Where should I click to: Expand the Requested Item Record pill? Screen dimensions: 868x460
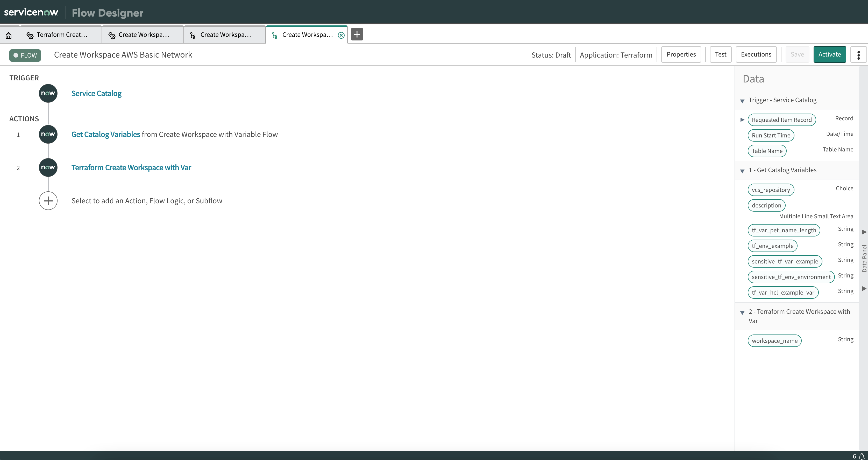click(x=742, y=120)
